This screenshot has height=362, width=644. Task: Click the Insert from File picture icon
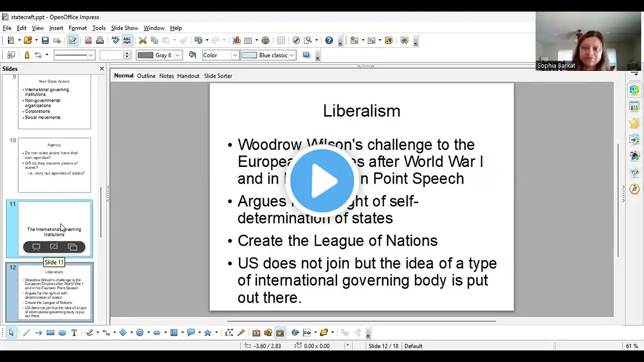click(x=268, y=332)
